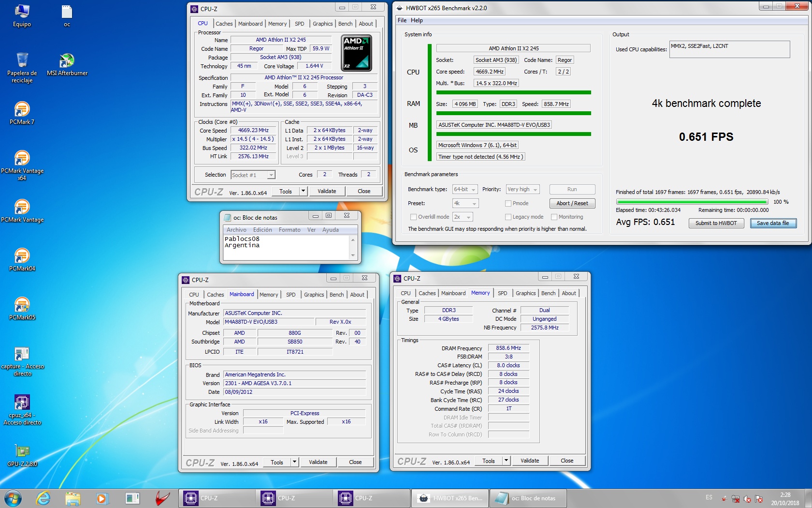Open the Priority Very high dropdown
812x508 pixels.
point(522,189)
